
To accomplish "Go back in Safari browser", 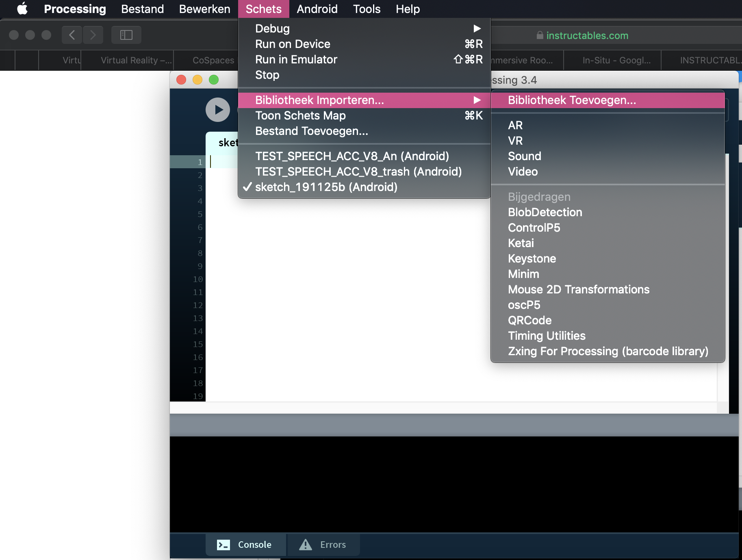I will click(x=72, y=35).
